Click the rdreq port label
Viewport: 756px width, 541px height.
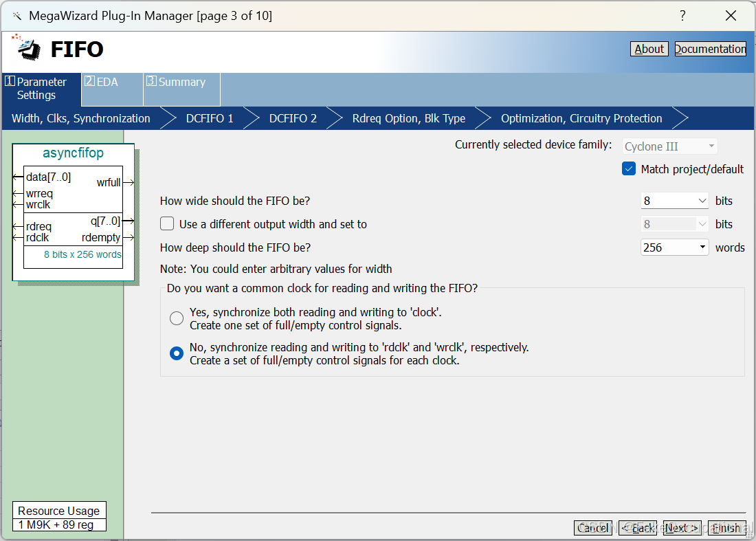pyautogui.click(x=38, y=226)
